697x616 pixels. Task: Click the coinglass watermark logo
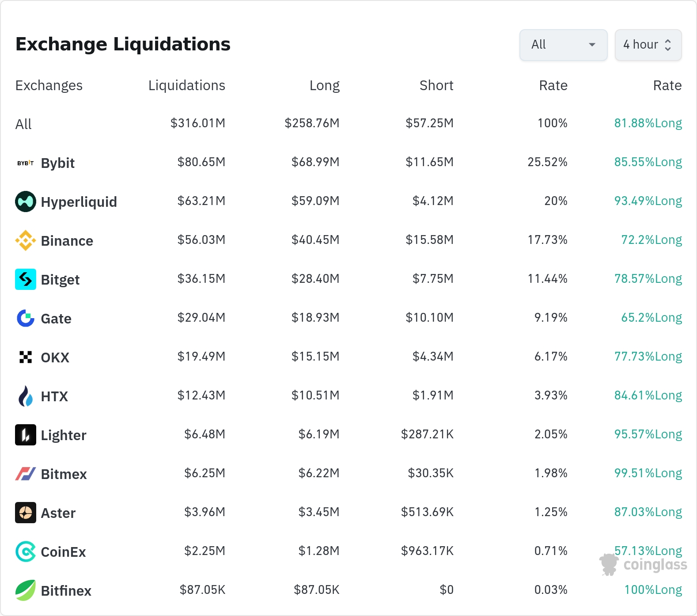(644, 565)
